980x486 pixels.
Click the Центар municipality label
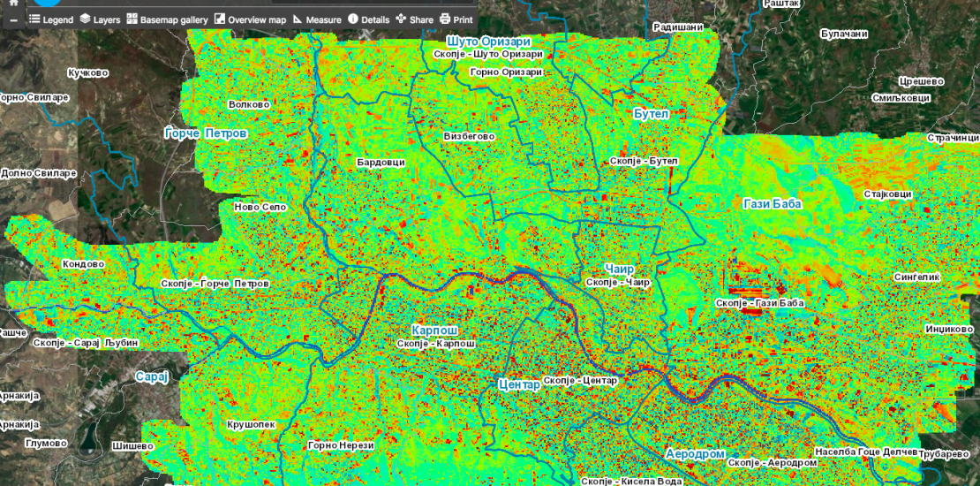point(518,384)
